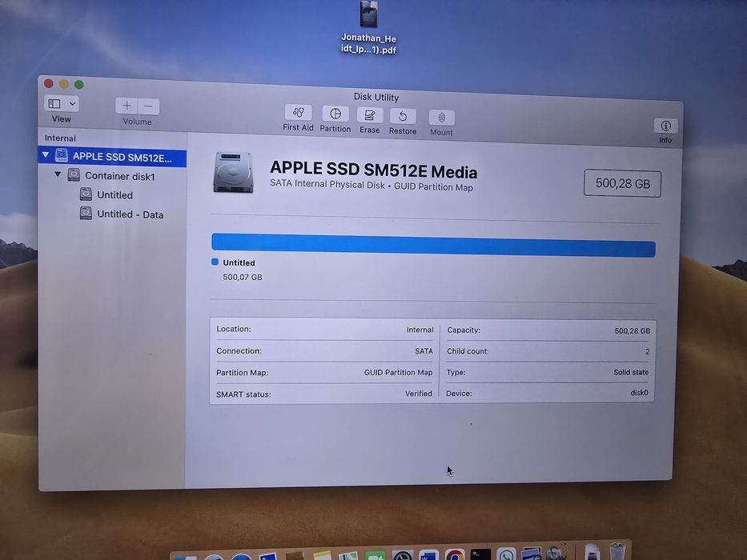Click the Container disk1 drive icon

coord(74,174)
